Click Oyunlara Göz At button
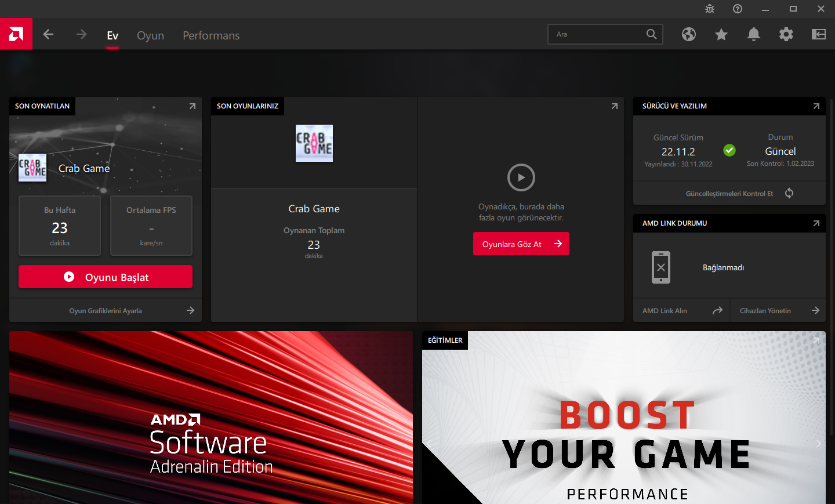 pyautogui.click(x=521, y=244)
